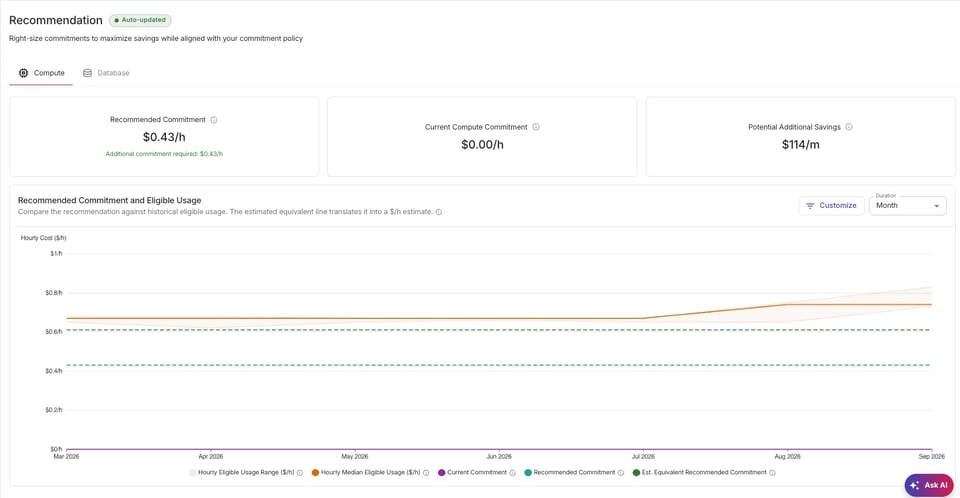960x498 pixels.
Task: Switch to the Compute tab
Action: click(x=41, y=73)
